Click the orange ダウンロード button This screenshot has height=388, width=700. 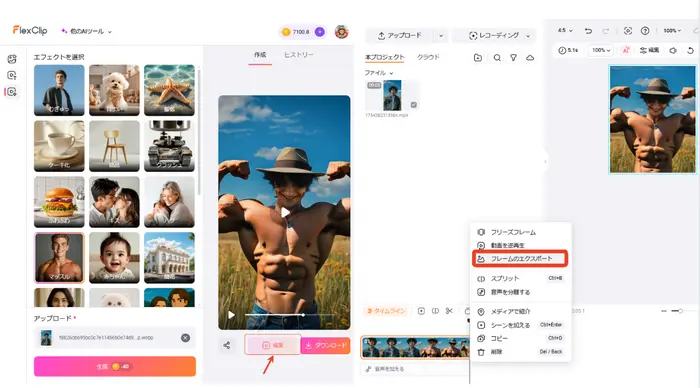coord(326,345)
